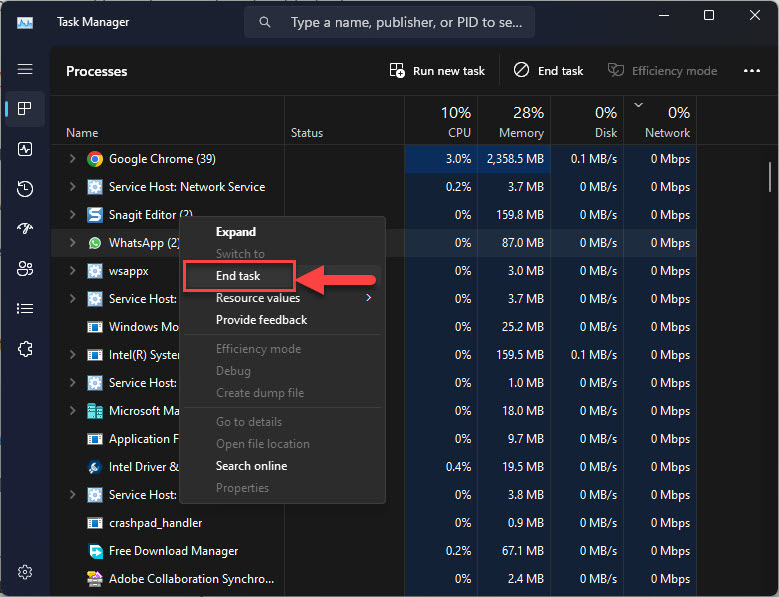Choose Provide feedback in context menu

pos(282,320)
